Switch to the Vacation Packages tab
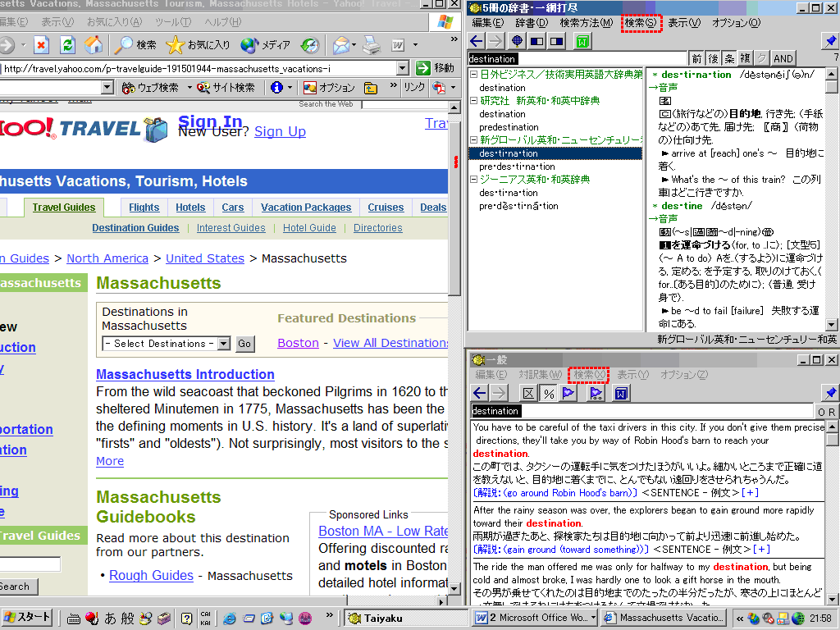 (x=306, y=208)
